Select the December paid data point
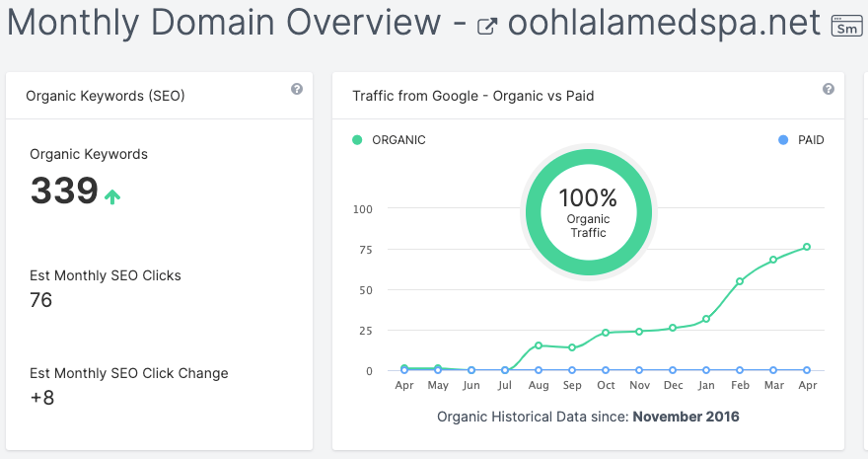The height and width of the screenshot is (459, 868). coord(673,370)
